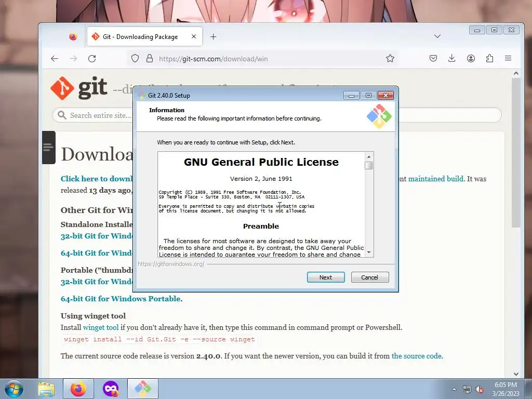Click the browser page scrollbar down arrow
This screenshot has height=399, width=532.
coord(516,374)
